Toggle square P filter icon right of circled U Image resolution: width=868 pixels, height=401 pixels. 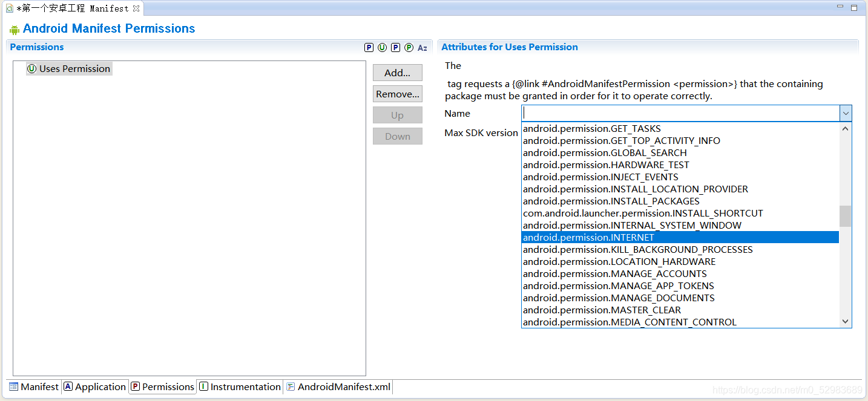(395, 48)
